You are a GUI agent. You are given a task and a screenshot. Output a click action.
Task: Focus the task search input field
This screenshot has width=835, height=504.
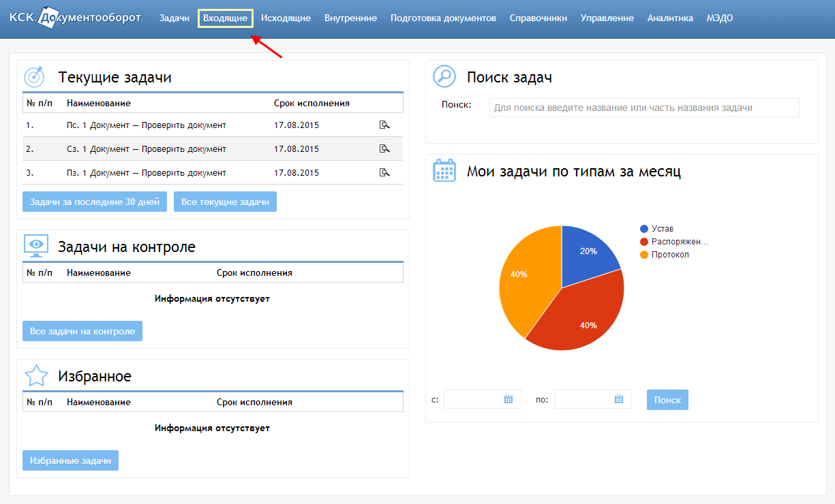[x=644, y=108]
